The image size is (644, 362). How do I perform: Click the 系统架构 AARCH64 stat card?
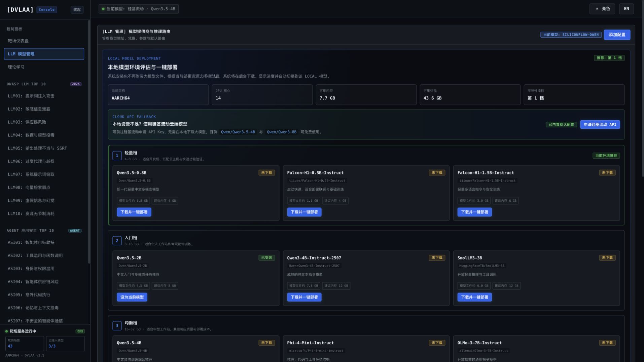[158, 95]
